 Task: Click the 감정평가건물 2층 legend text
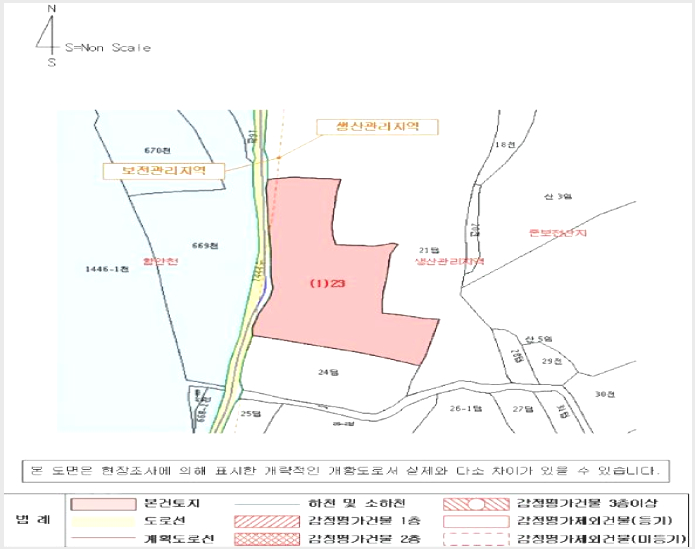click(365, 539)
